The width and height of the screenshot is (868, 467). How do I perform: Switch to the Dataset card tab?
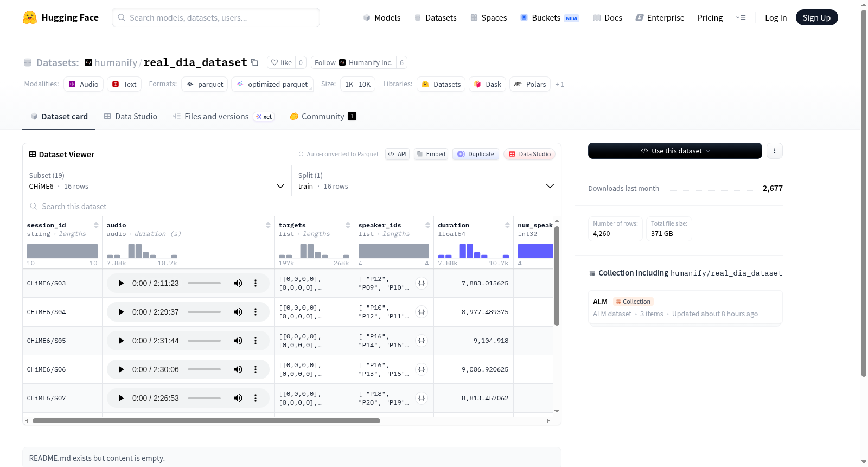[x=59, y=117]
